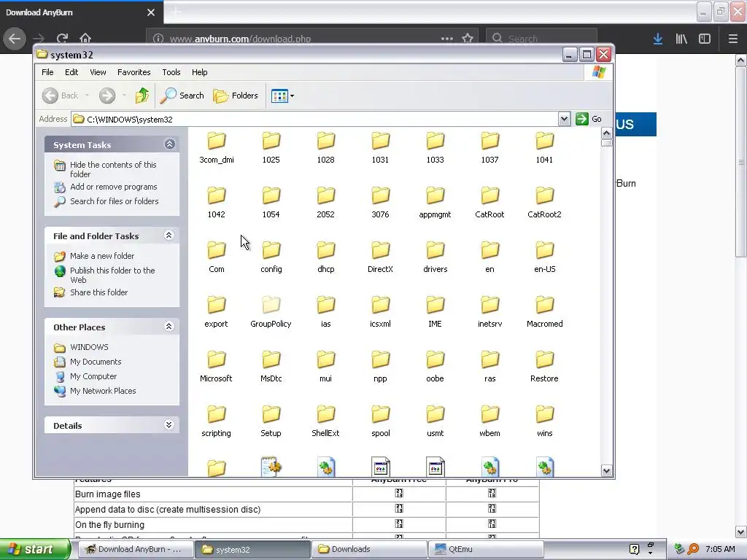747x560 pixels.
Task: Select the inetsrv folder
Action: [489, 312]
